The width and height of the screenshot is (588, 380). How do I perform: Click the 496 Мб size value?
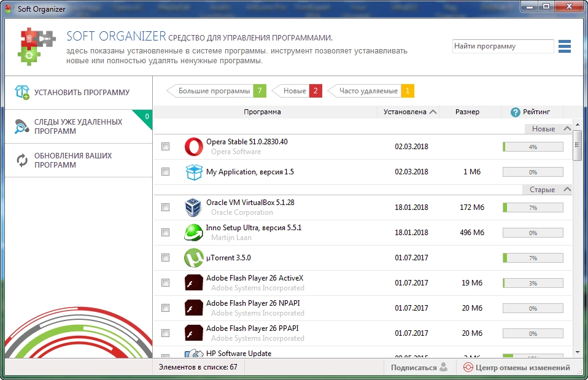(472, 233)
